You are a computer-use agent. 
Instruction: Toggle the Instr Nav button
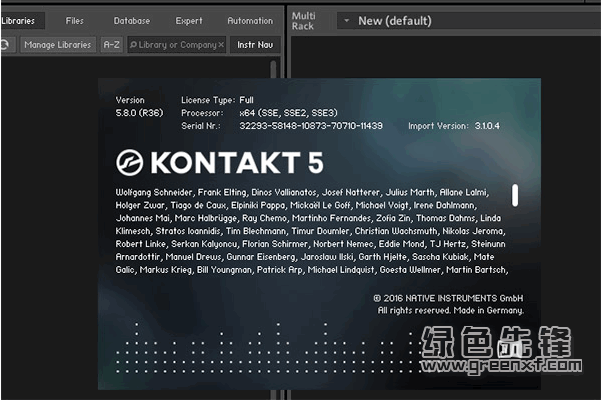point(255,45)
